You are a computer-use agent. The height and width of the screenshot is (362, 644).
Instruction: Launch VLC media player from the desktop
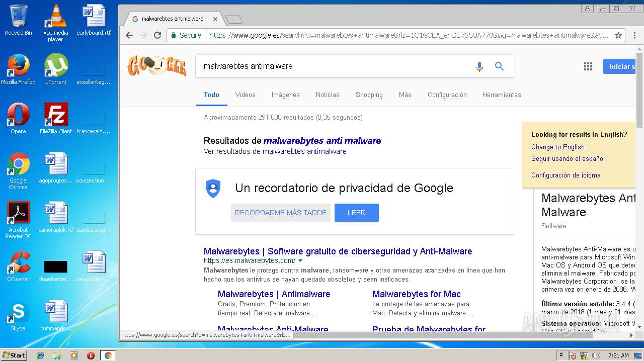click(x=55, y=23)
